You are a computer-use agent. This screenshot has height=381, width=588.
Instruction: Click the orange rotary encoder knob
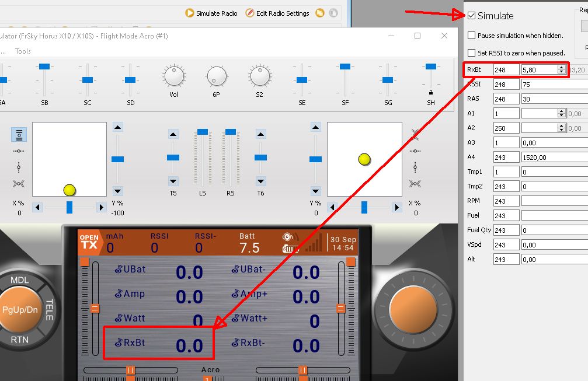pos(413,309)
